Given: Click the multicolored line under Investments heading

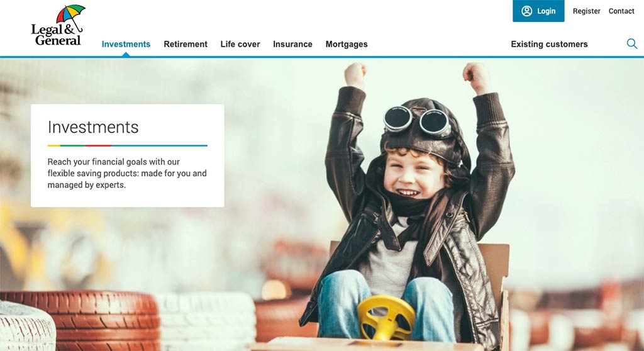Looking at the screenshot, I should tap(127, 145).
